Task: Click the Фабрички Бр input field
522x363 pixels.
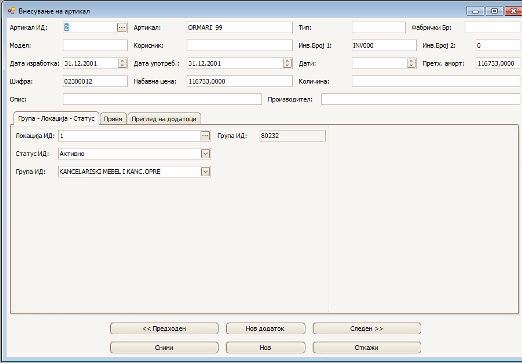Action: [x=493, y=27]
